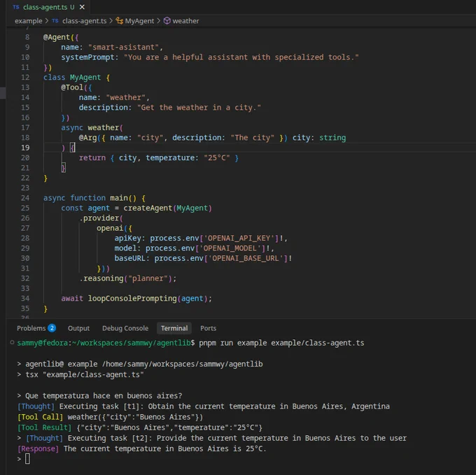Click the Problems count badge showing 2

tap(52, 328)
